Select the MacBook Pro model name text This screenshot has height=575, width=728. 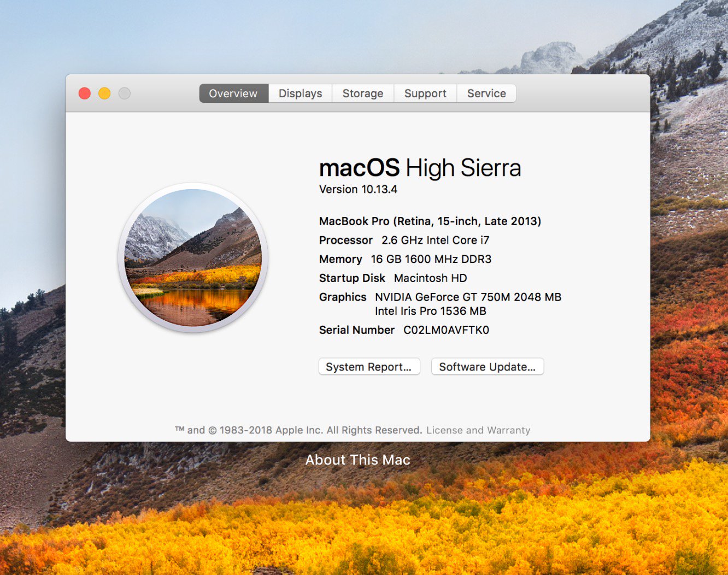pyautogui.click(x=430, y=221)
